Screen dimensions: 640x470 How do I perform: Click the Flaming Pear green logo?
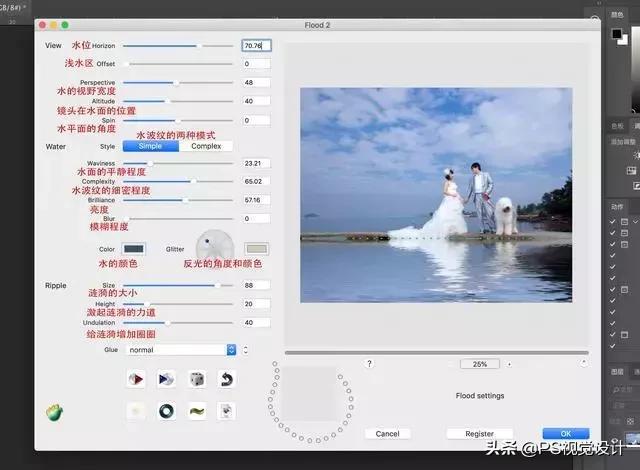tap(54, 412)
